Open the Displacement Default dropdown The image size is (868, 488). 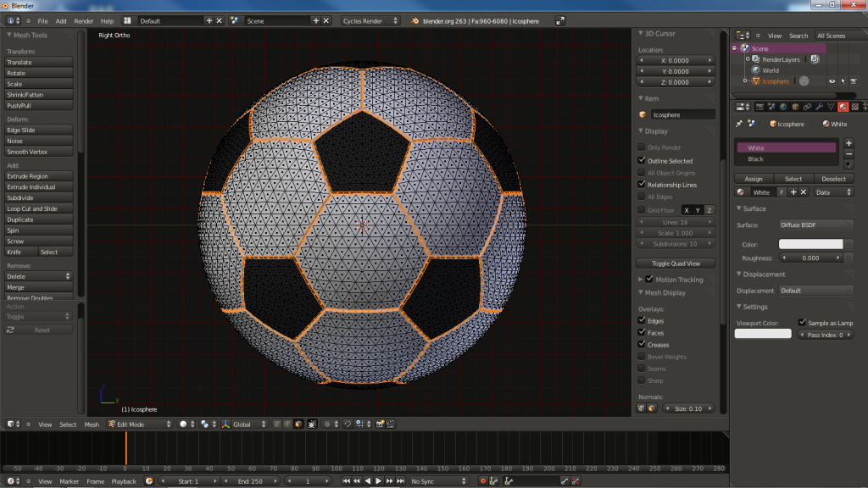tap(815, 291)
